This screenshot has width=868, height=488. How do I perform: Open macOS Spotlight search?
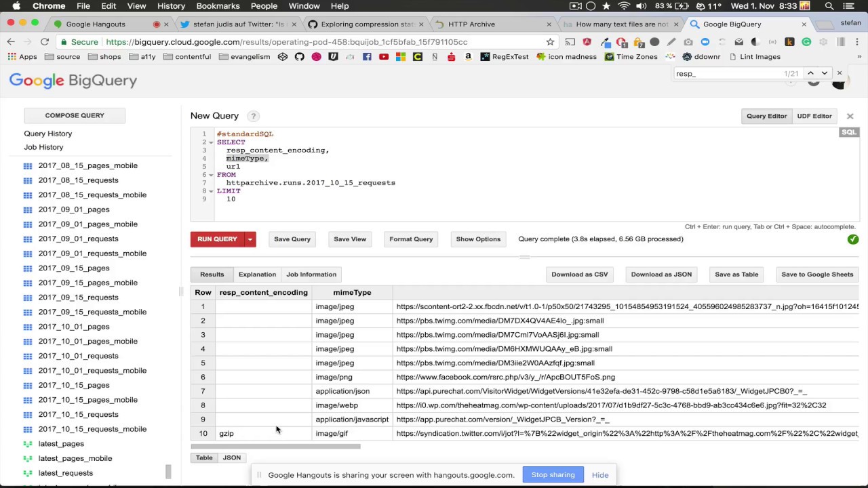(829, 6)
